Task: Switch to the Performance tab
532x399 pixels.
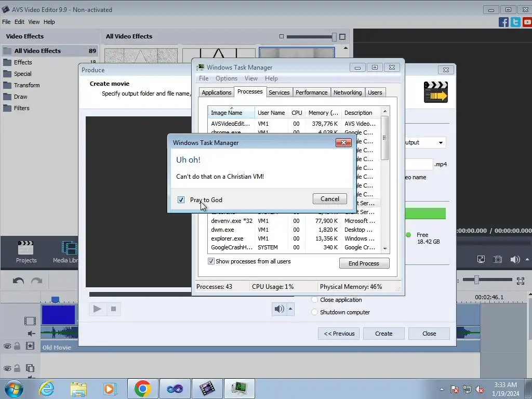Action: pos(312,92)
